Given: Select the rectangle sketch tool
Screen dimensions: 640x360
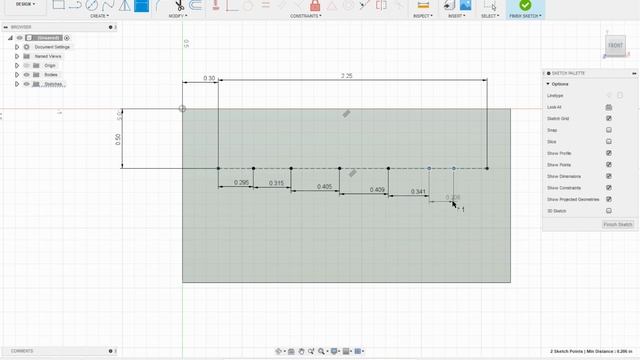Looking at the screenshot, I should 58,5.
